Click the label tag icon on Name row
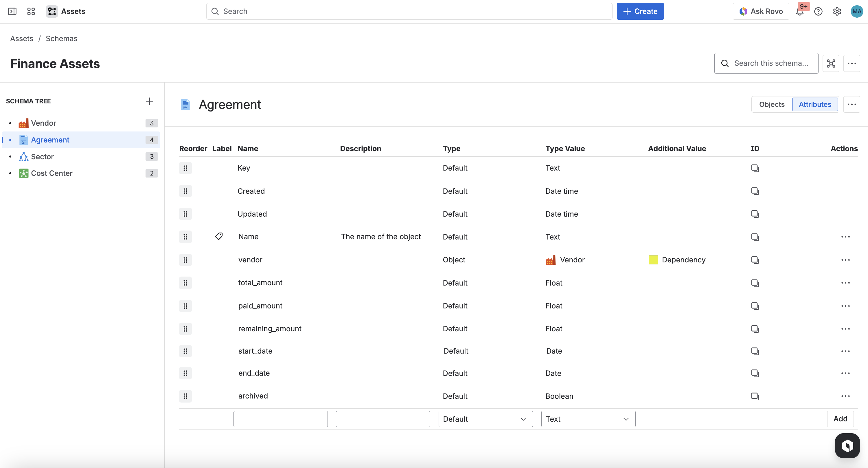Viewport: 868px width, 468px height. pos(219,236)
